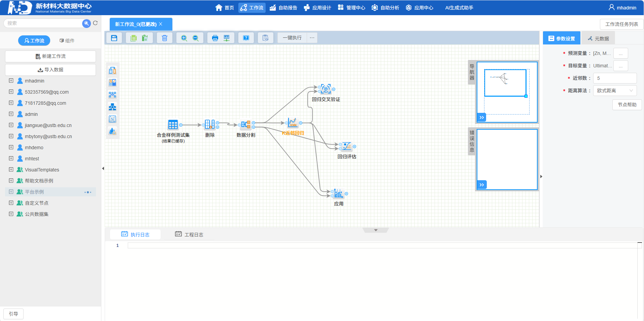This screenshot has height=321, width=644.
Task: Collapse the navigator panel with arrow button
Action: click(x=482, y=117)
